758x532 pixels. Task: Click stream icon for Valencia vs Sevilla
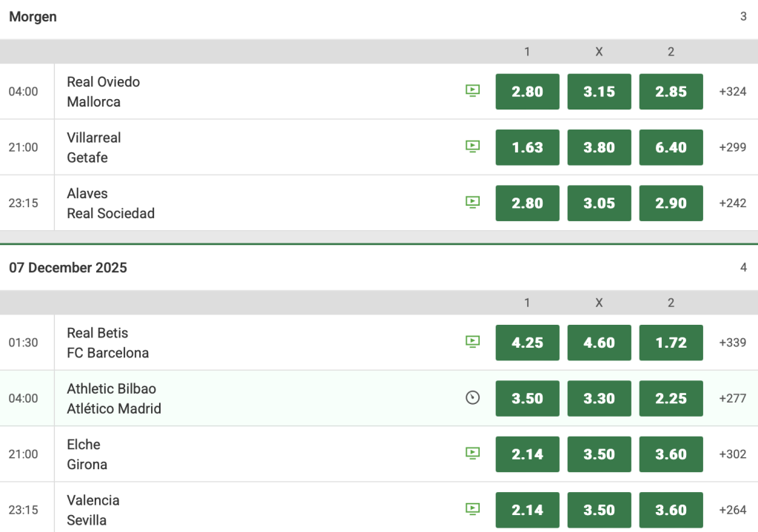click(x=472, y=509)
